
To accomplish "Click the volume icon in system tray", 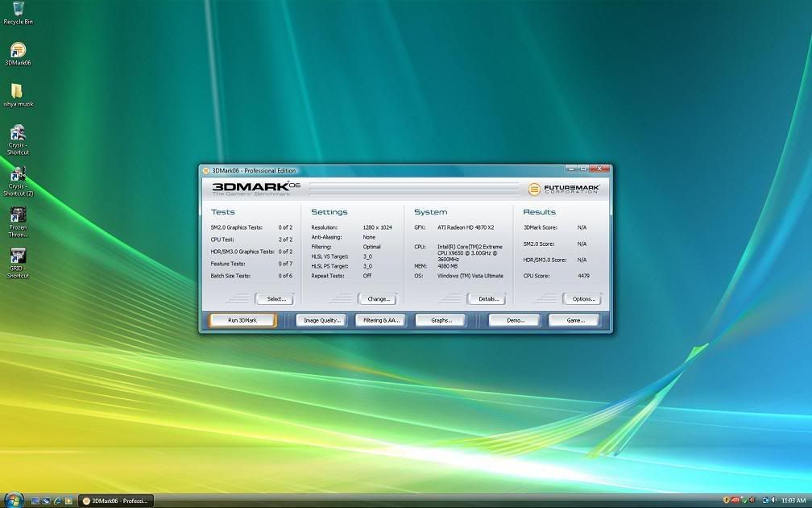I will point(774,500).
